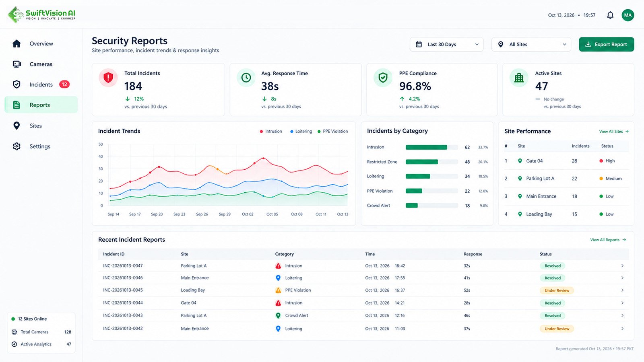Screen dimensions: 644x362
Task: Click the Gate 04 location pin icon
Action: [x=520, y=161]
